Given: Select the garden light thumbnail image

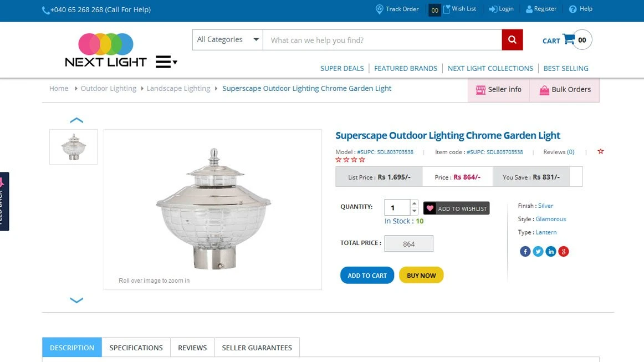Looking at the screenshot, I should point(73,147).
